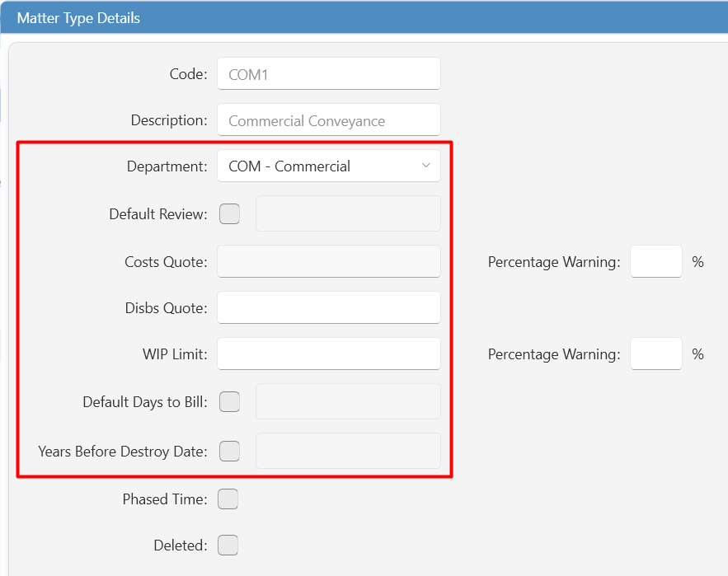Tick the Default Review checkbox
Viewport: 728px width, 576px height.
[229, 214]
